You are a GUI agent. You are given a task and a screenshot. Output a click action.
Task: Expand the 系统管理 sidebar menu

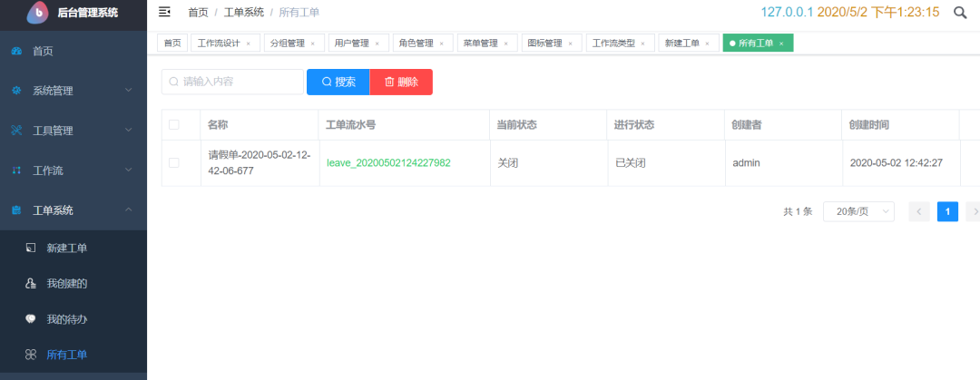[128, 91]
